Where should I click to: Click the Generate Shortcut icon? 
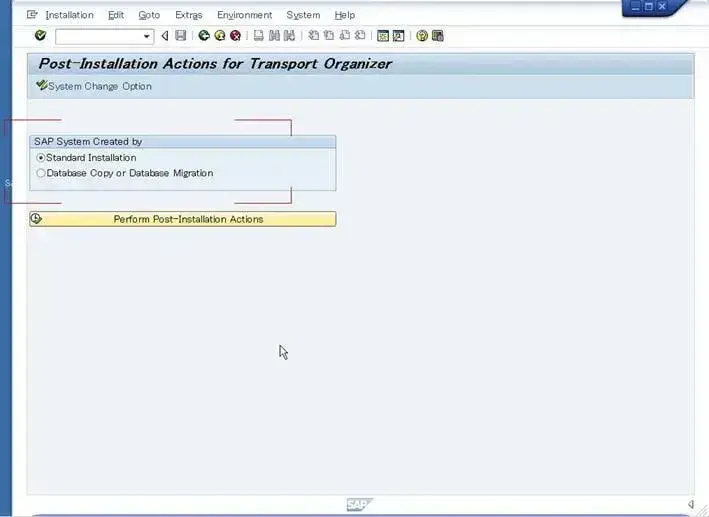398,36
